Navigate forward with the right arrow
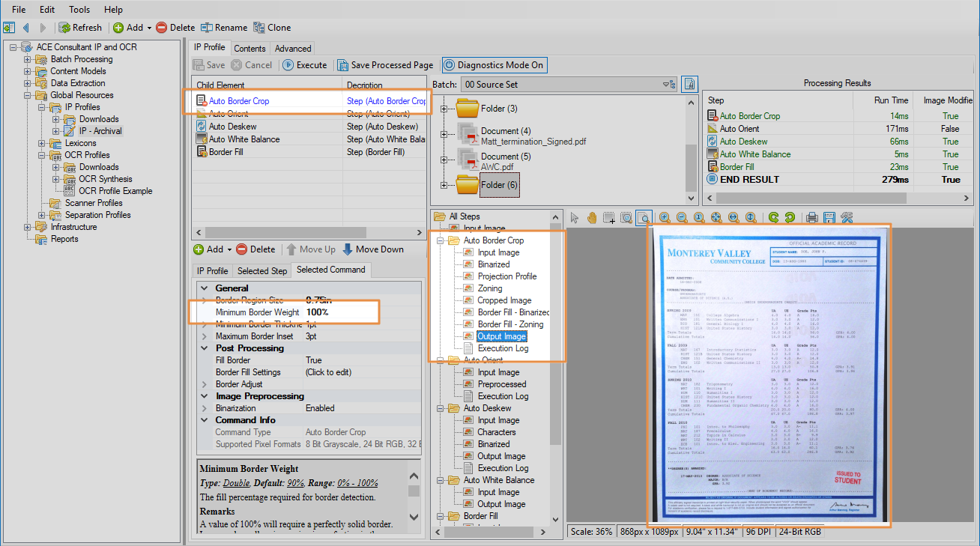980x546 pixels. (43, 28)
